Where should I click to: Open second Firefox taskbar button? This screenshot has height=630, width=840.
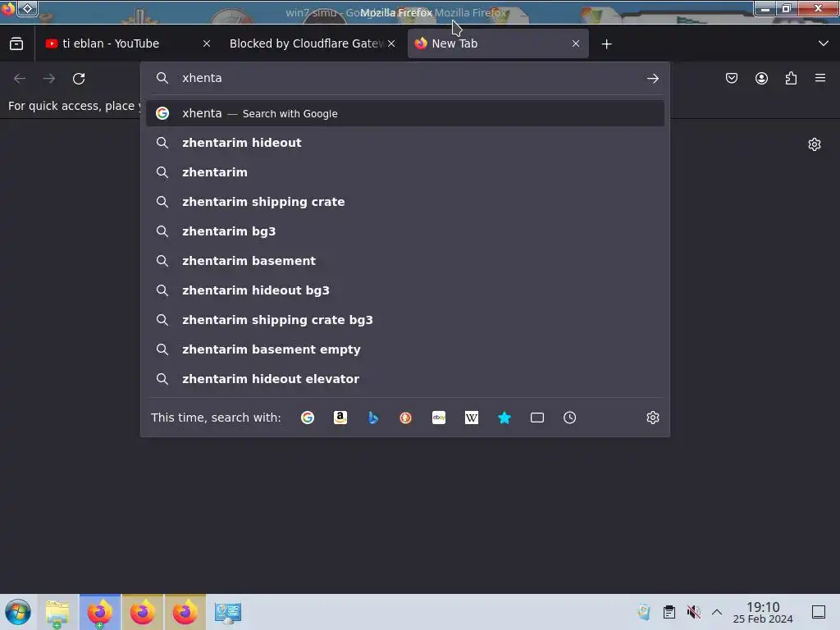[143, 612]
